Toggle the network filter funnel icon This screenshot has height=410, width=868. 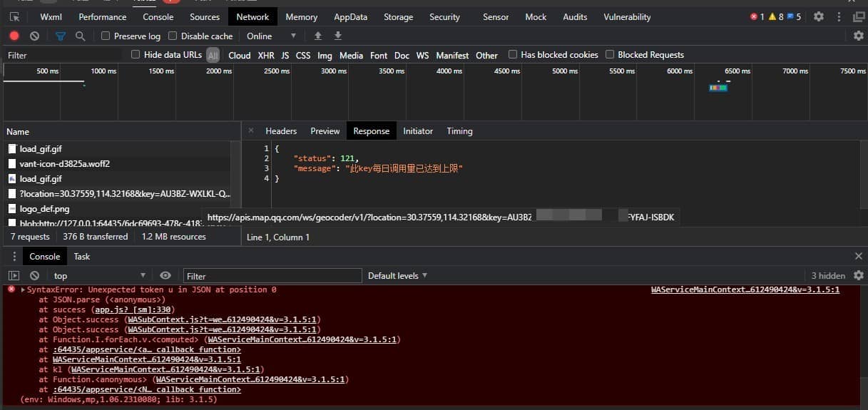(x=61, y=36)
